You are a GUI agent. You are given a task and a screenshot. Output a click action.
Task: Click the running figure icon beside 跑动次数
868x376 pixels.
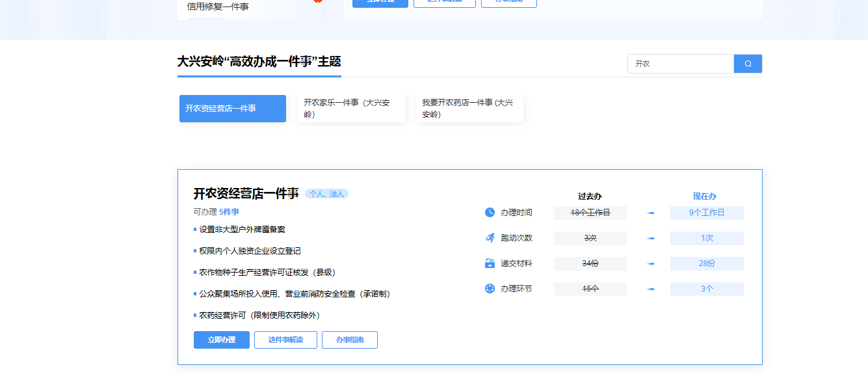pyautogui.click(x=490, y=238)
